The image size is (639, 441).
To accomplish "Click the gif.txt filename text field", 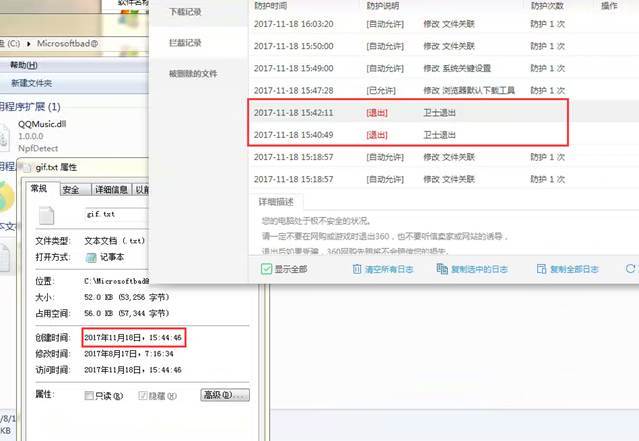I will tap(110, 215).
